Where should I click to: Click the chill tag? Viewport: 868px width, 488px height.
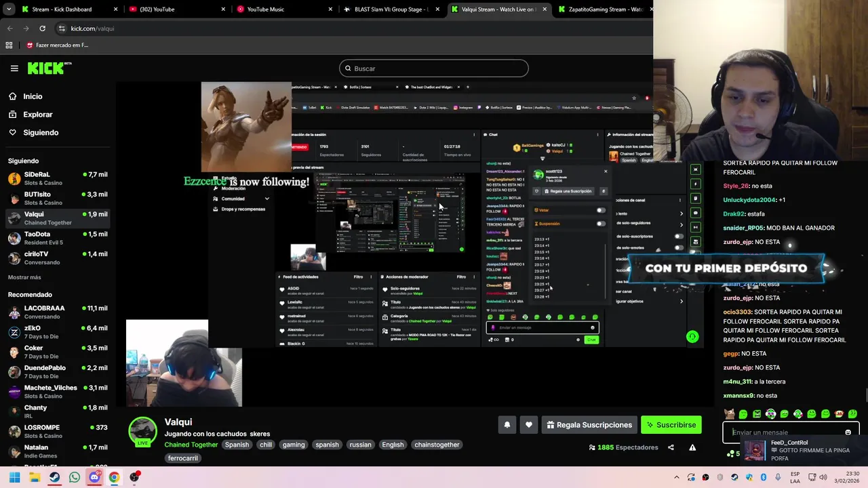(x=266, y=445)
